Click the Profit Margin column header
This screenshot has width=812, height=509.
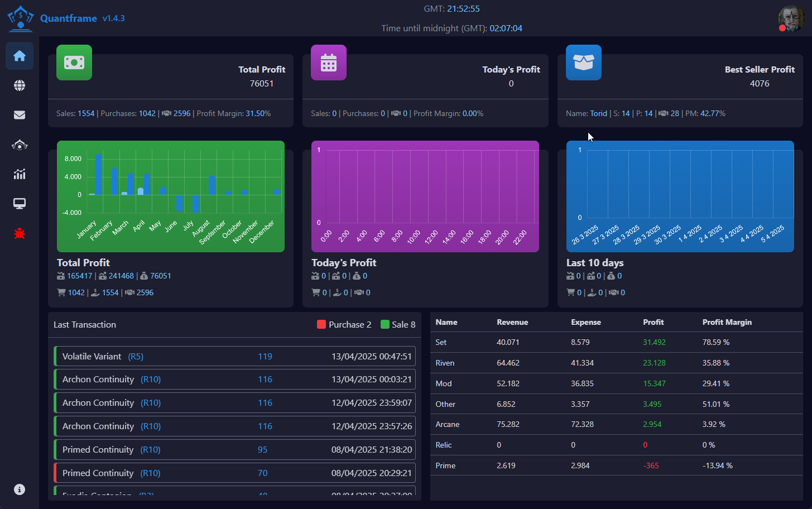pyautogui.click(x=727, y=322)
